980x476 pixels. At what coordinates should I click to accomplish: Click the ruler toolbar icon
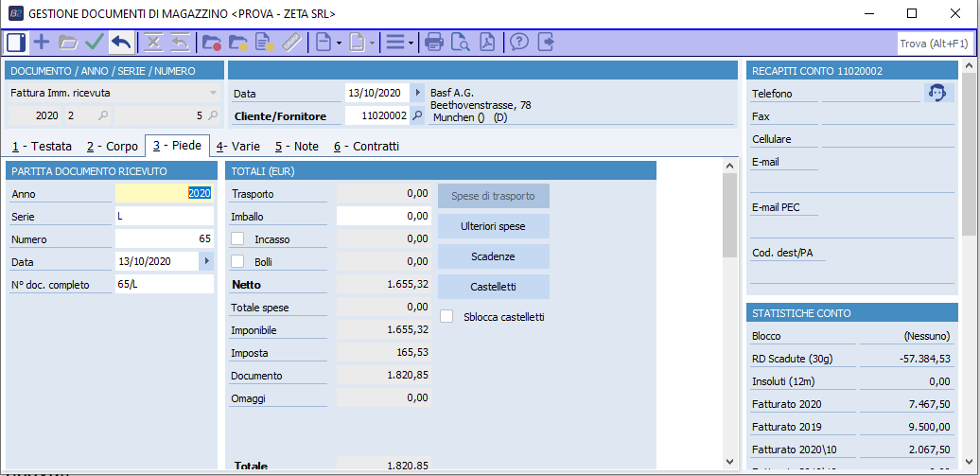click(x=292, y=43)
